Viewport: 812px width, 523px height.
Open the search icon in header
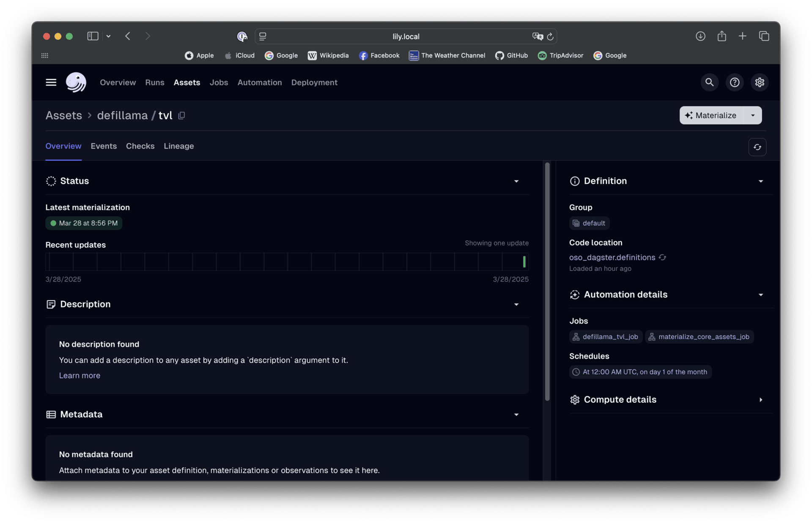[709, 82]
